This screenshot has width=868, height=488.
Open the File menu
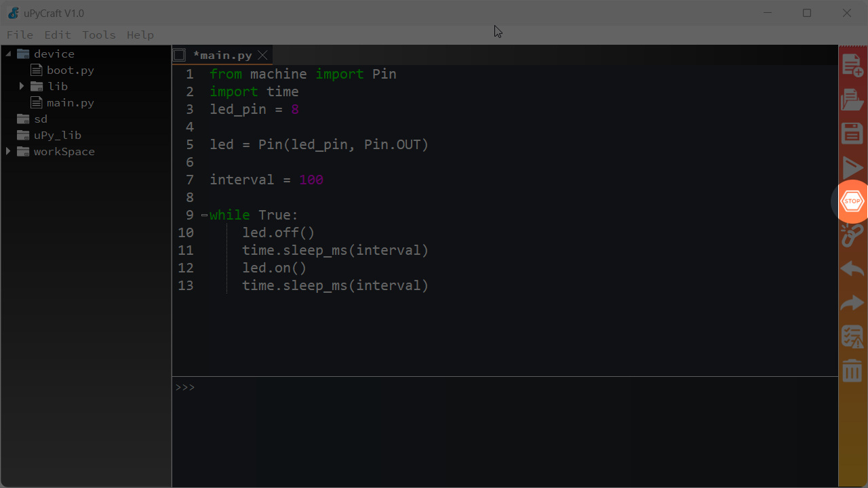pos(20,35)
